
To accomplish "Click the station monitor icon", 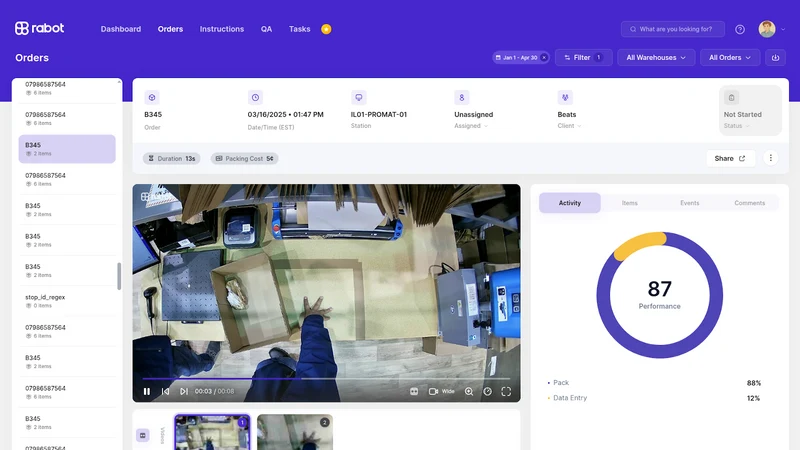I will tap(359, 97).
